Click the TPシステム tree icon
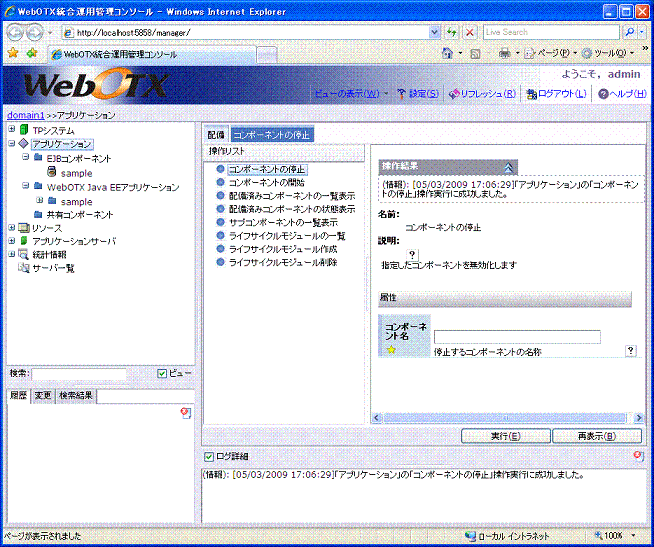 click(x=24, y=130)
